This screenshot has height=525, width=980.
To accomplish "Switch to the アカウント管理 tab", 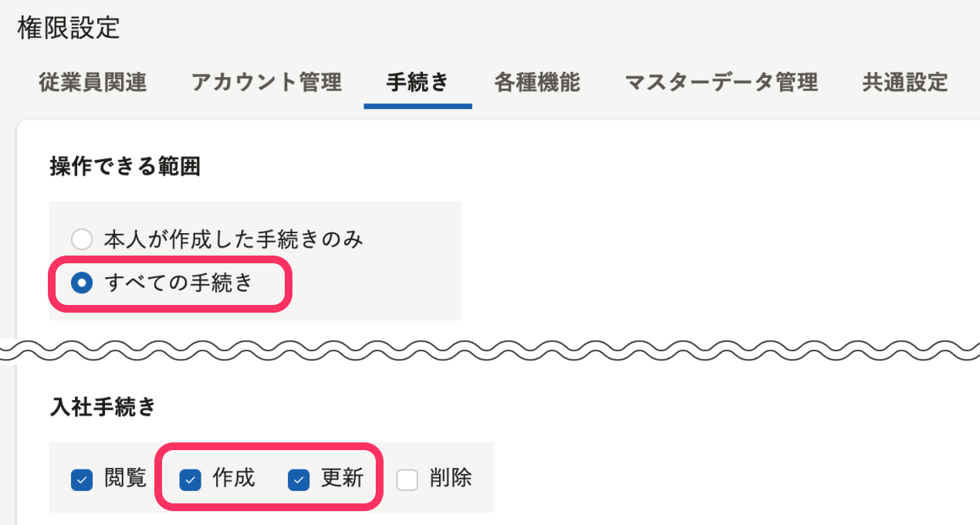I will tap(266, 83).
